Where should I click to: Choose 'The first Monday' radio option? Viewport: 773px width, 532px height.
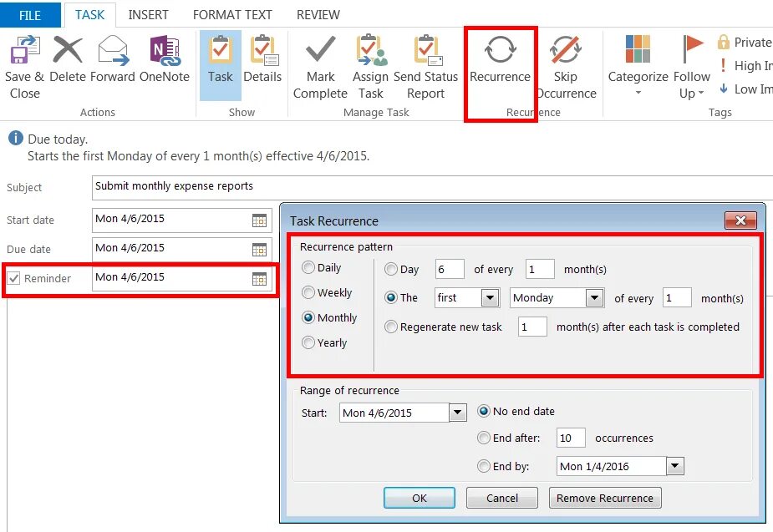(x=391, y=297)
